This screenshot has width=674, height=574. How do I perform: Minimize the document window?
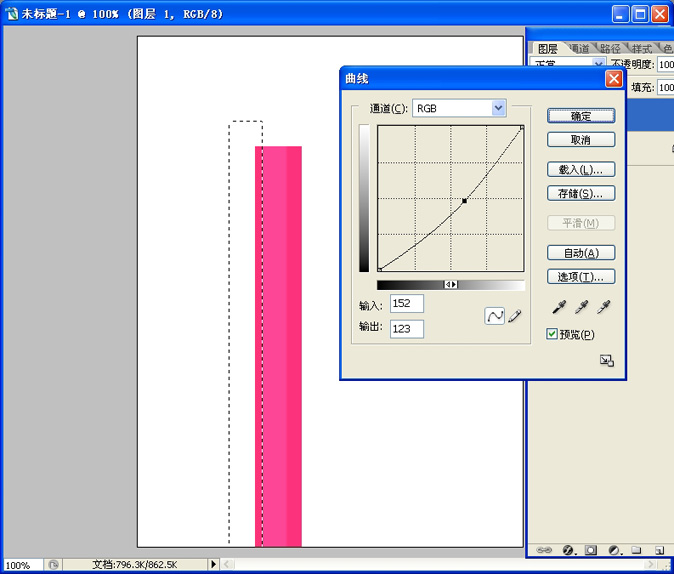(619, 14)
